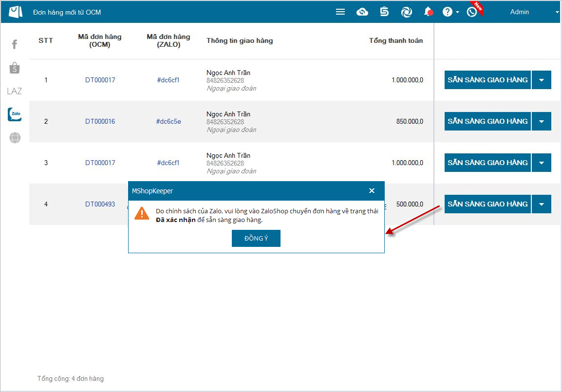Expand the action dropdown arrow for order DT000016
562x392 pixels.
point(542,121)
